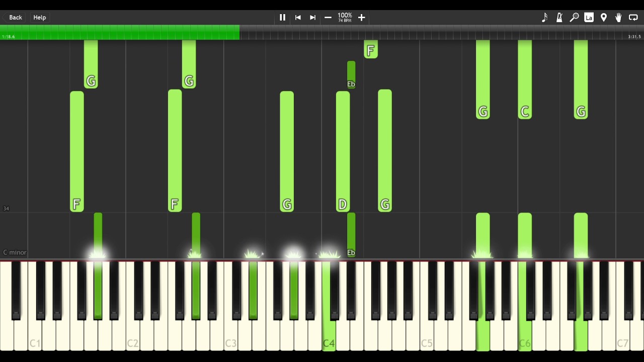The width and height of the screenshot is (644, 362).
Task: Click the falling F note block at top
Action: (371, 49)
